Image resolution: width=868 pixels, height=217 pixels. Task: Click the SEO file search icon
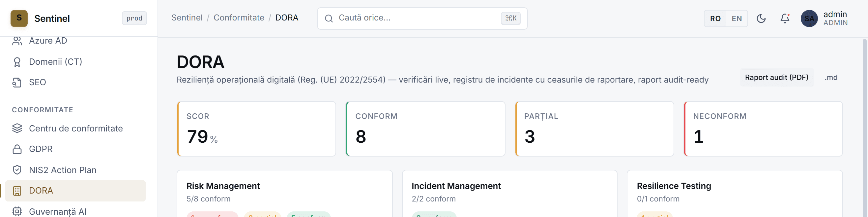click(x=17, y=83)
